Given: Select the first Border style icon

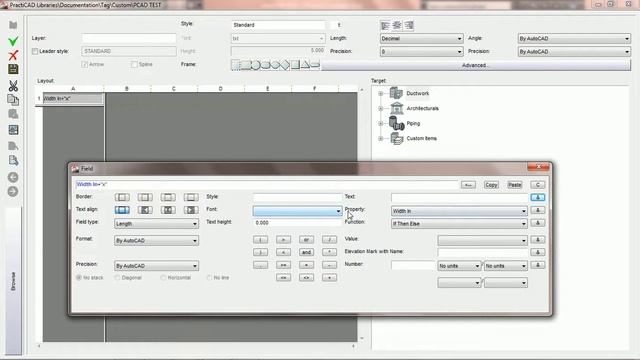Looking at the screenshot, I should click(x=122, y=197).
